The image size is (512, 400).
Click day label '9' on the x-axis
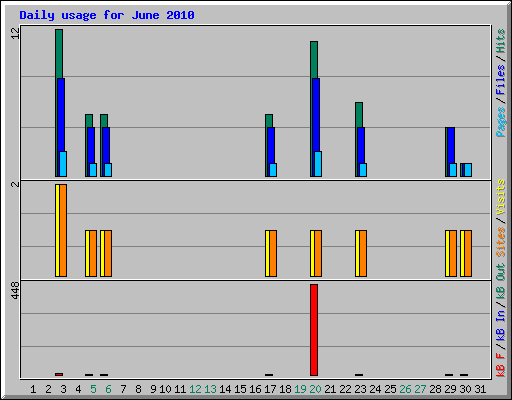(153, 389)
